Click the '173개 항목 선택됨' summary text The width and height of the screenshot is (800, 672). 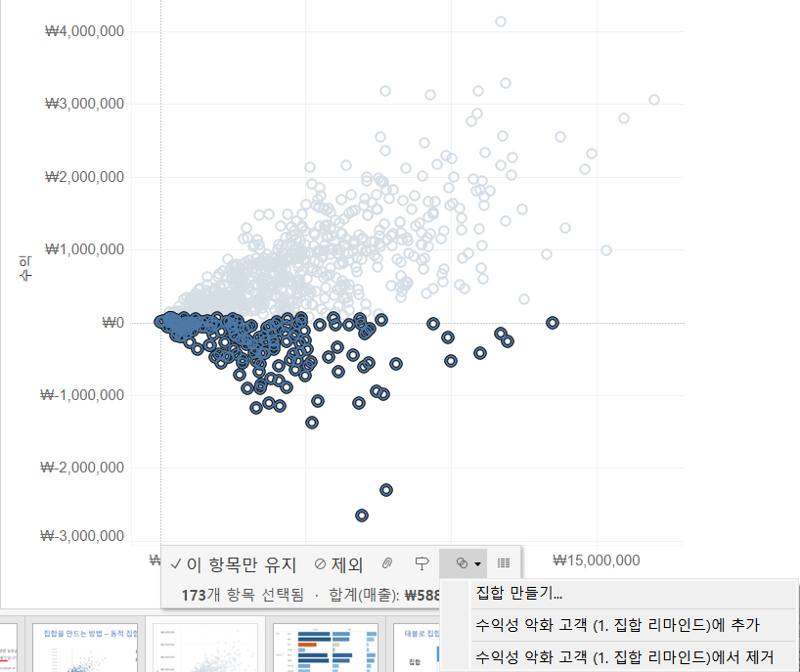pos(243,595)
